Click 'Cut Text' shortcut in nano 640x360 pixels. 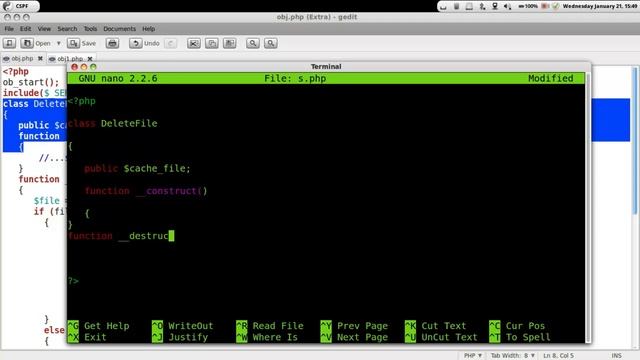coord(444,326)
